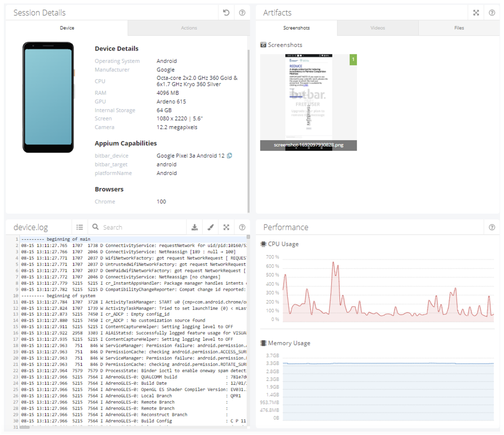Click Session Details vertical scrollbar
The height and width of the screenshot is (435, 504).
[248, 131]
